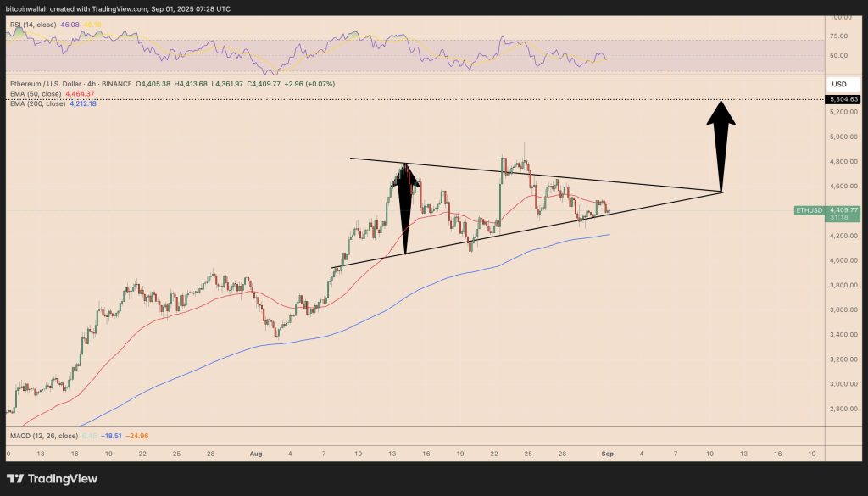Screen dimensions: 868x496
Task: Click the Aug label on the time axis
Action: click(x=256, y=453)
